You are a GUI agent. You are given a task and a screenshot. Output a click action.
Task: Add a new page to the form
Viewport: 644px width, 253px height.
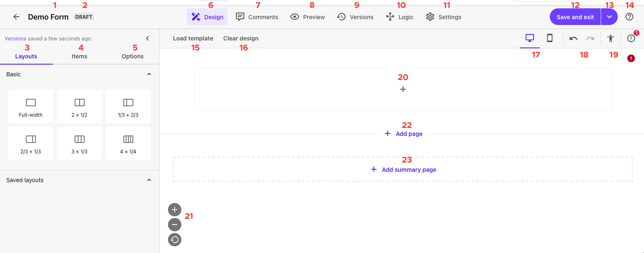(403, 133)
